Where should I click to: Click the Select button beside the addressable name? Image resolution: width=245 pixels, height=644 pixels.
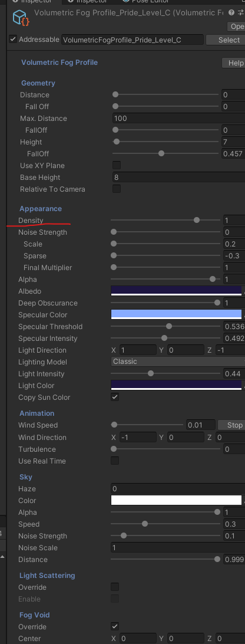click(226, 40)
